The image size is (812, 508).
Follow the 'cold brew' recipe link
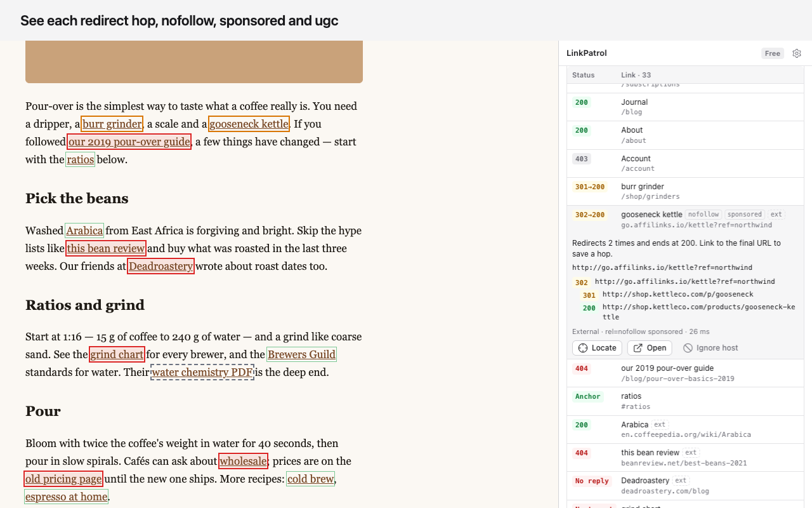click(x=310, y=479)
